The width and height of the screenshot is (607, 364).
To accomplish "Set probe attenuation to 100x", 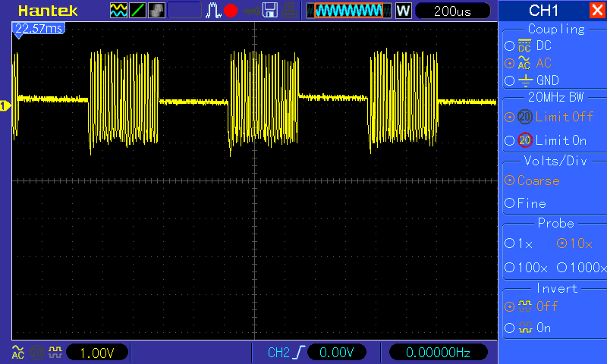I will (x=526, y=267).
